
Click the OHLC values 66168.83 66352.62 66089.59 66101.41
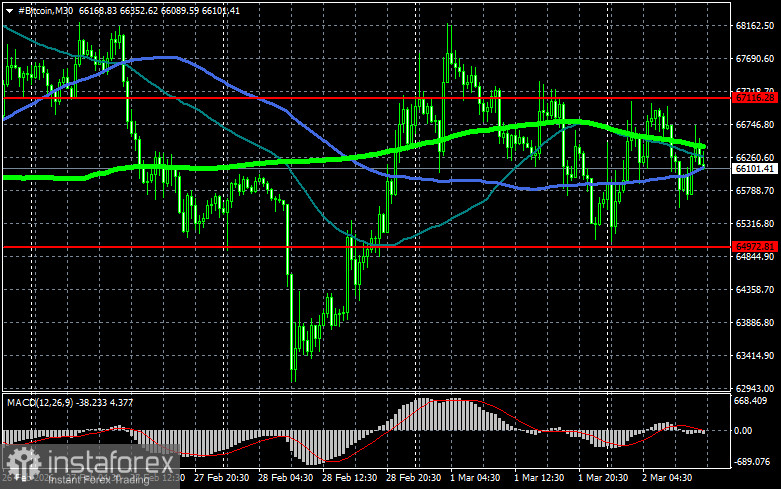pos(159,10)
